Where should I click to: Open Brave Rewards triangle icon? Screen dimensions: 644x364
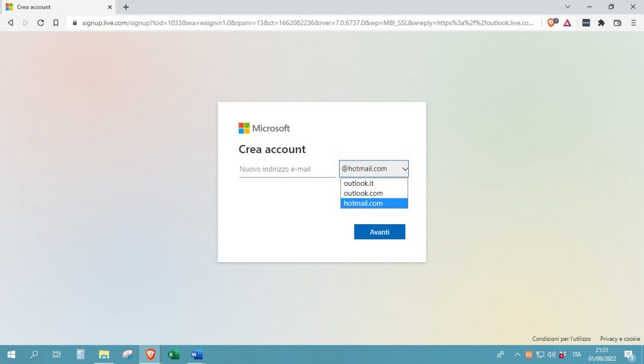tap(567, 23)
